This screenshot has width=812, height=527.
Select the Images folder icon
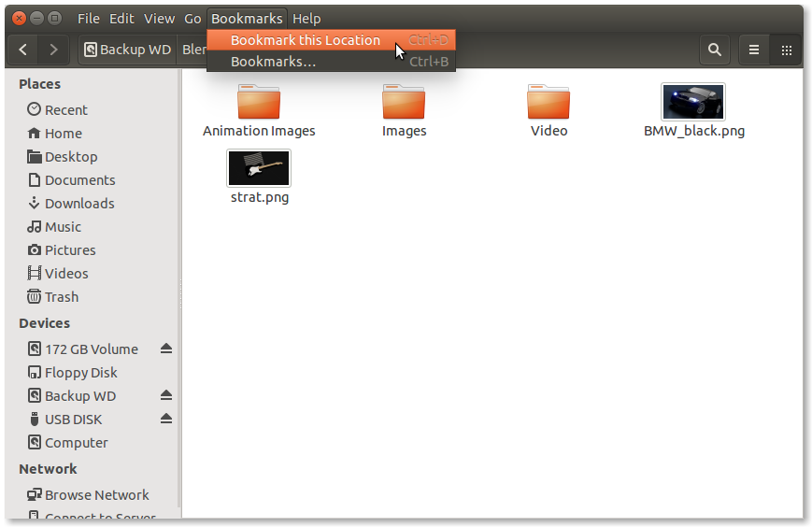coord(404,102)
